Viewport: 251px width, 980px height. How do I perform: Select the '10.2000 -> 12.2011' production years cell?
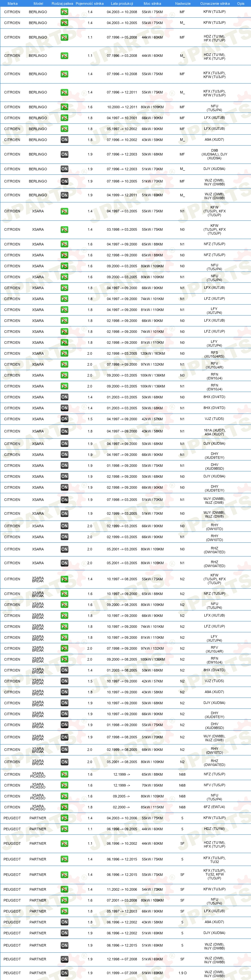click(122, 107)
